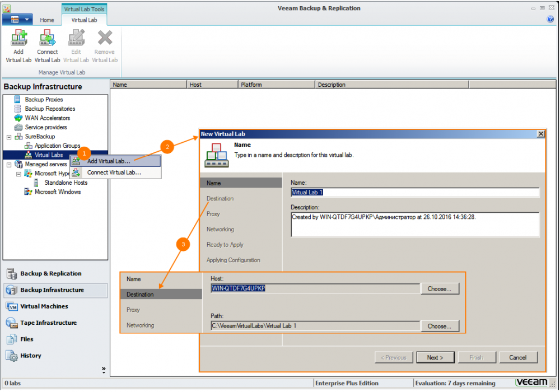Select Microsoft Windows tree item
Screen dimensions: 560x392
[58, 192]
